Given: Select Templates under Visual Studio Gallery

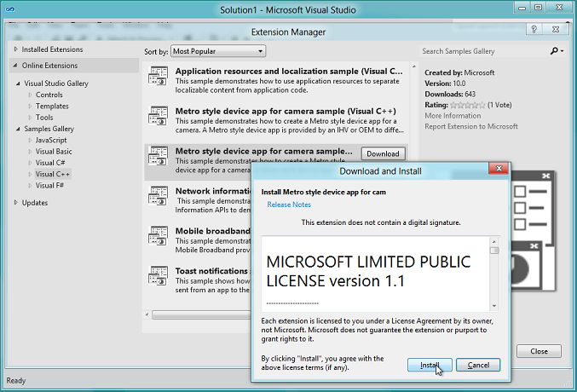Looking at the screenshot, I should point(52,106).
